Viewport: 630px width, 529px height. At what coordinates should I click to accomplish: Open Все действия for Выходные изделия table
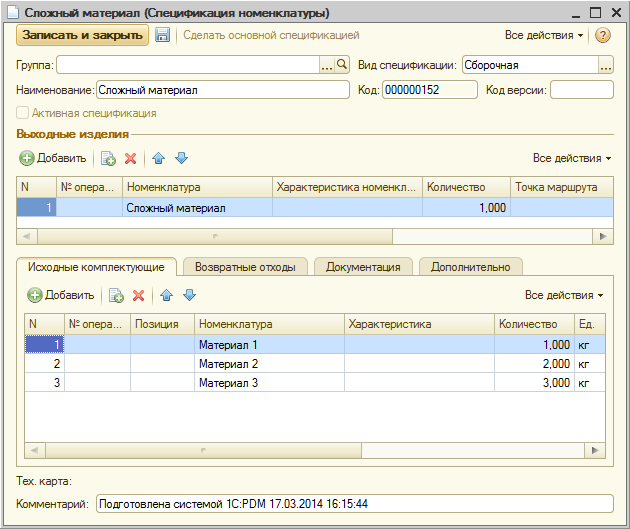[x=572, y=158]
